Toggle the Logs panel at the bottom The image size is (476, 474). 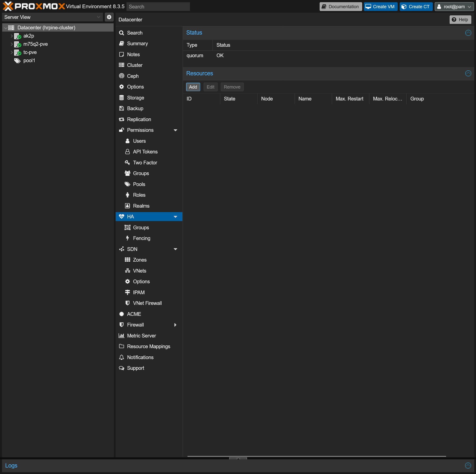coord(468,466)
